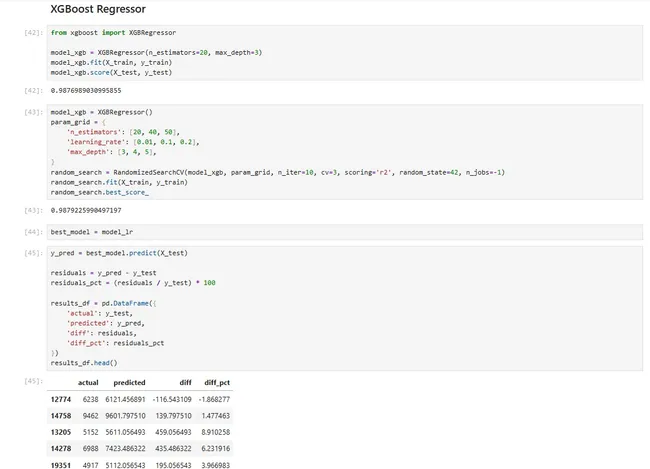Click diff_pct value 6.231916

216,448
